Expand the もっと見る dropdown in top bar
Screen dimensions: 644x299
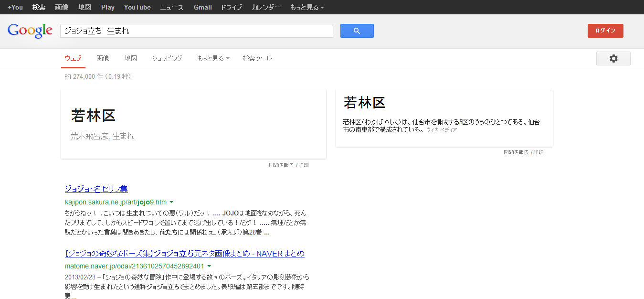coord(306,7)
